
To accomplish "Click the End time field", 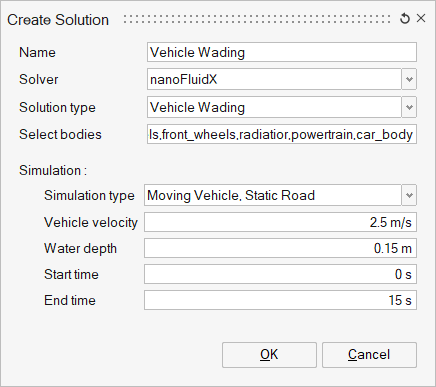I will click(x=280, y=300).
